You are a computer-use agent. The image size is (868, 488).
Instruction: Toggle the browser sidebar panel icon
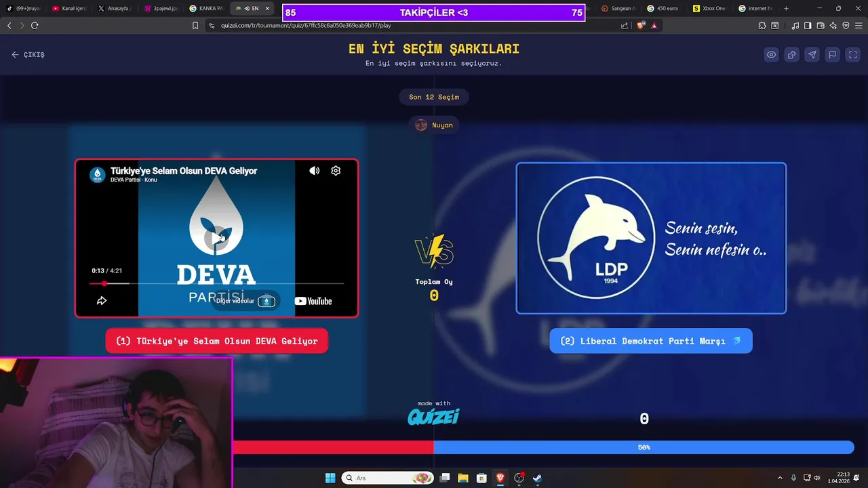tap(808, 26)
